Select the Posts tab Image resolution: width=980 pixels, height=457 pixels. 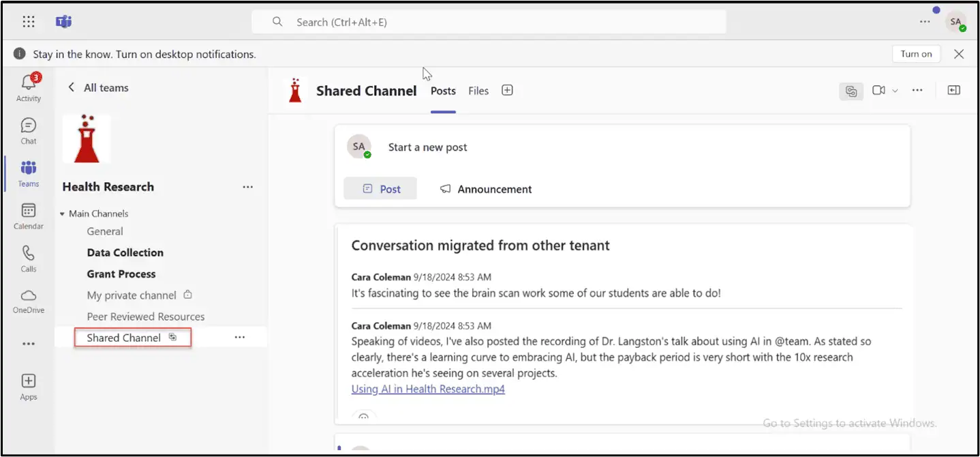[442, 90]
